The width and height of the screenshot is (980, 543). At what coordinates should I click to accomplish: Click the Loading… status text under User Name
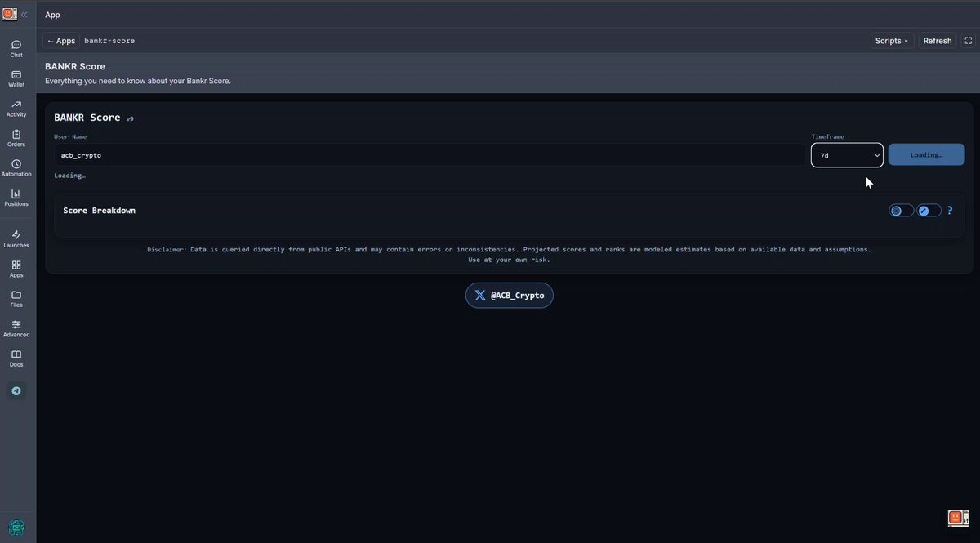[70, 176]
